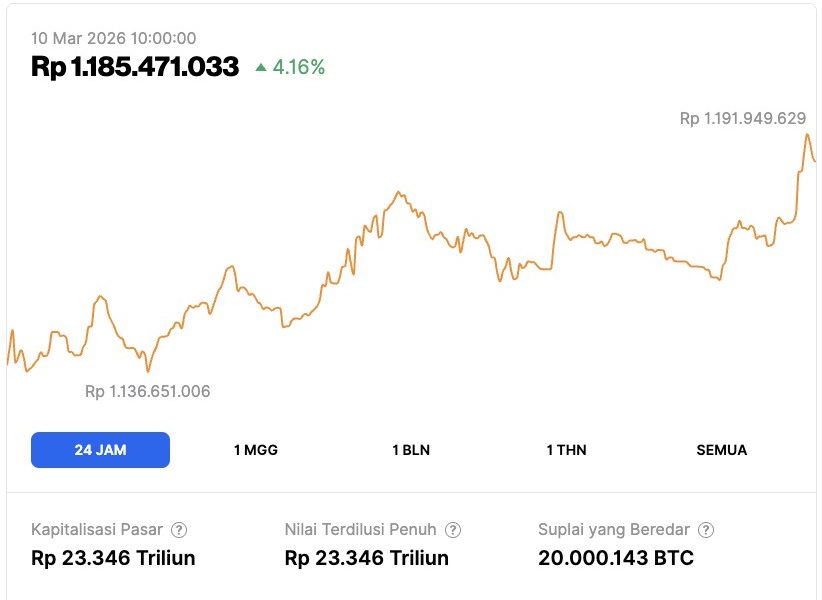
Task: Click the low price label Rp 1.136.651.006
Action: (x=148, y=391)
